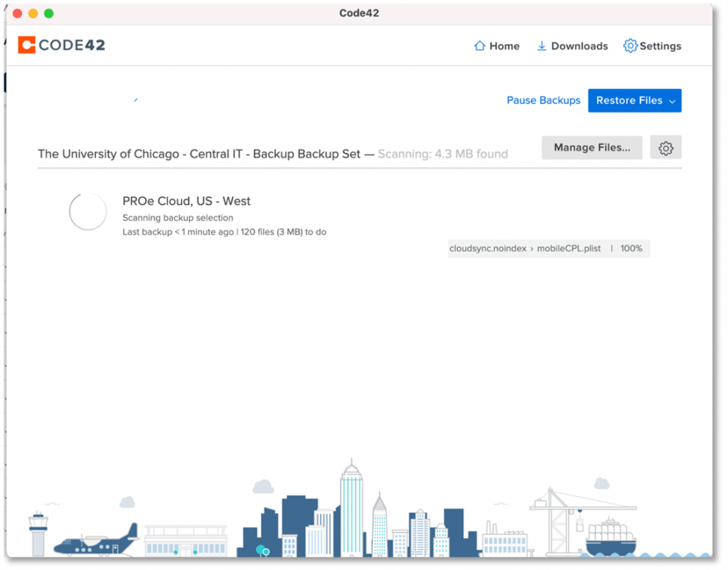The height and width of the screenshot is (570, 728).
Task: Click the mobileCPL.plist file progress bar
Action: pos(548,248)
